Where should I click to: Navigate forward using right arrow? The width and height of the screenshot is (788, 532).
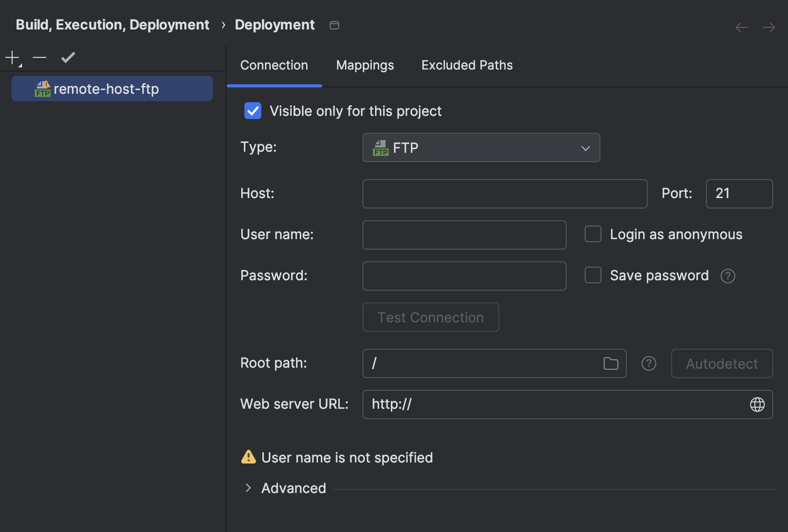pyautogui.click(x=769, y=27)
